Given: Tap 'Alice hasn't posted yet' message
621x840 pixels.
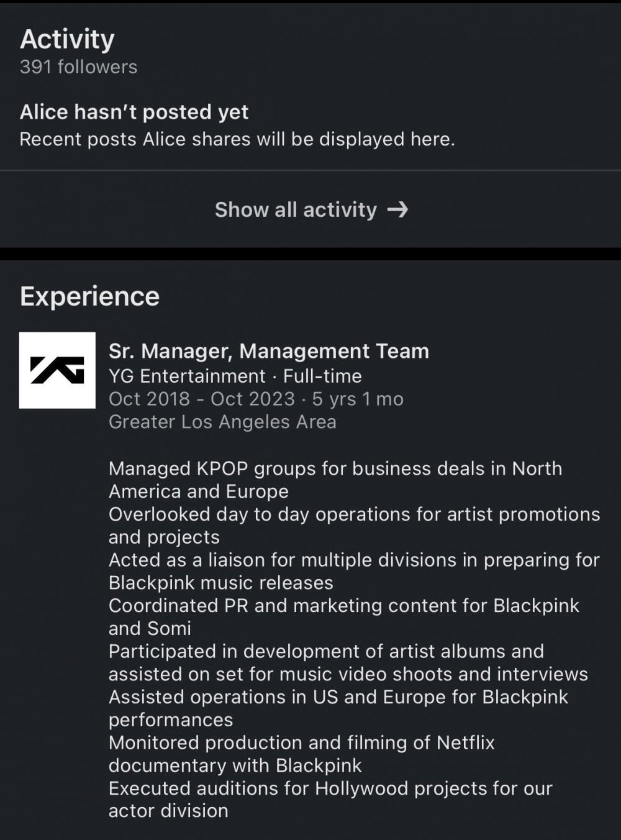Looking at the screenshot, I should [x=134, y=112].
